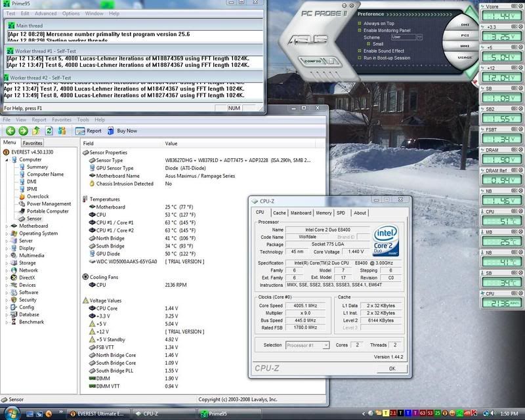This screenshot has height=420, width=525.
Task: Toggle the Always on Top checkbox
Action: click(360, 24)
